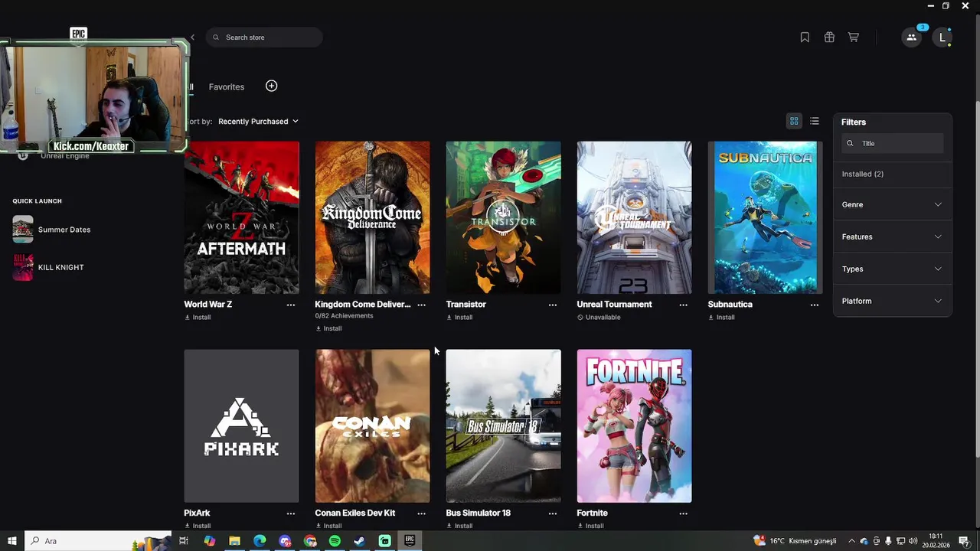Install Subnautica
The width and height of the screenshot is (980, 551).
tap(721, 317)
